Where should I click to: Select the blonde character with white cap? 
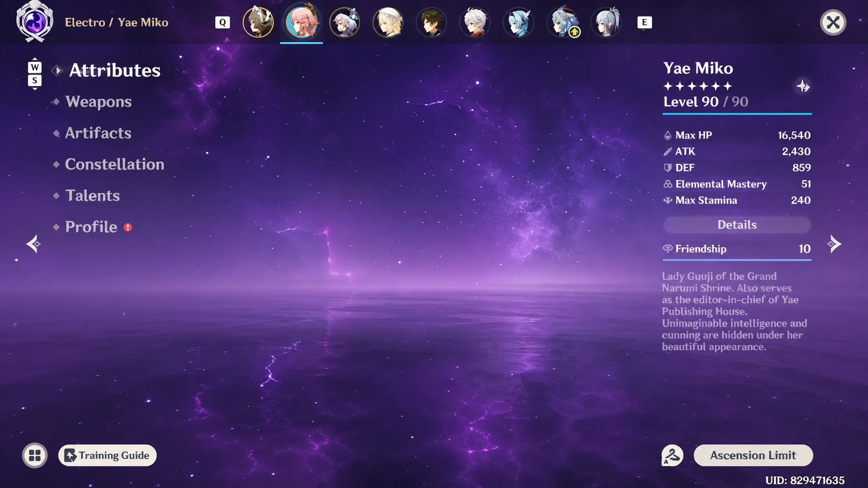click(x=388, y=22)
